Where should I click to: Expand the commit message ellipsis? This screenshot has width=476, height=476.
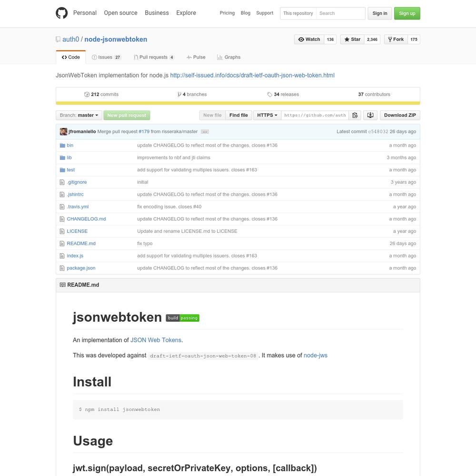pyautogui.click(x=205, y=132)
